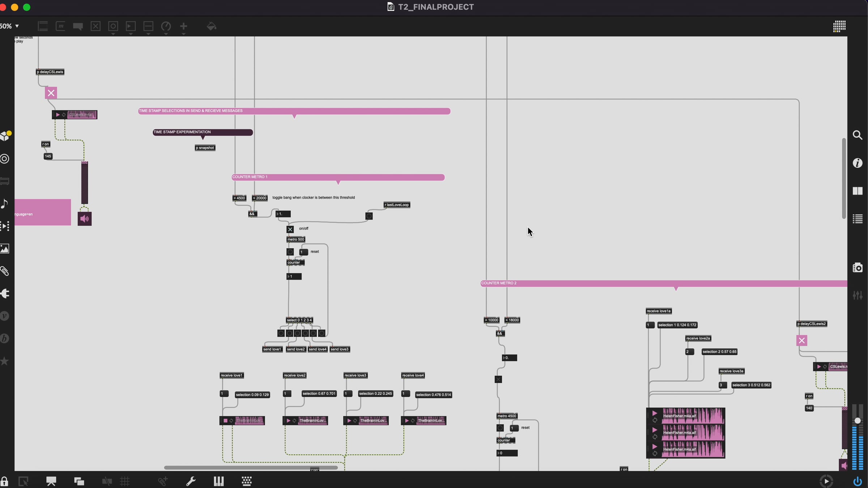
Task: Toggle pink X below p delayCSLewis
Action: pos(51,93)
